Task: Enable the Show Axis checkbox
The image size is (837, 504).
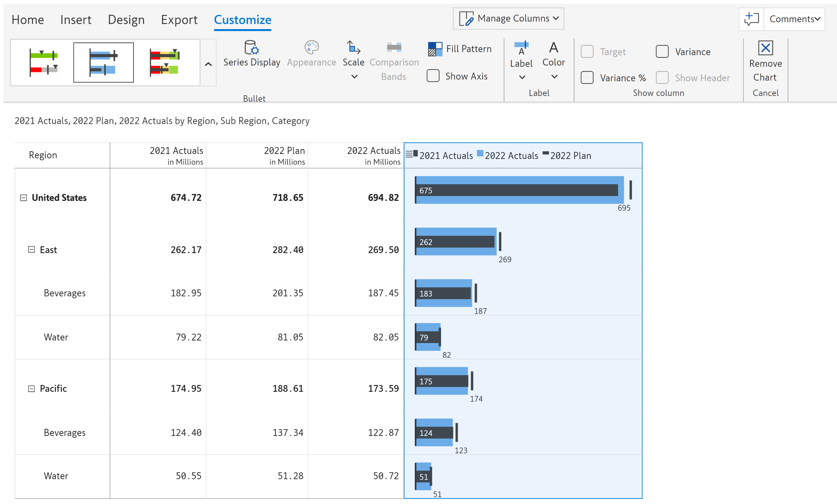Action: 433,76
